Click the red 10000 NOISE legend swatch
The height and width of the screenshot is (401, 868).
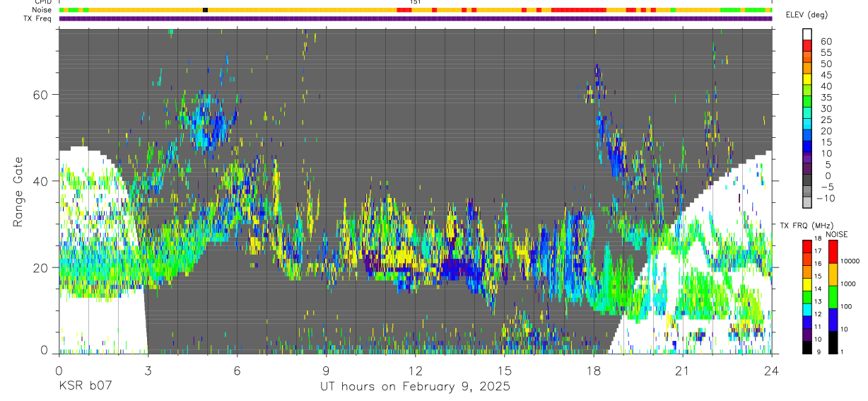[x=833, y=252]
